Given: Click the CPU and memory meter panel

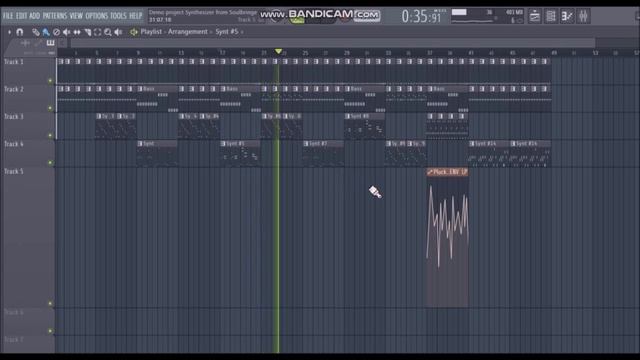Looking at the screenshot, I should (x=487, y=16).
